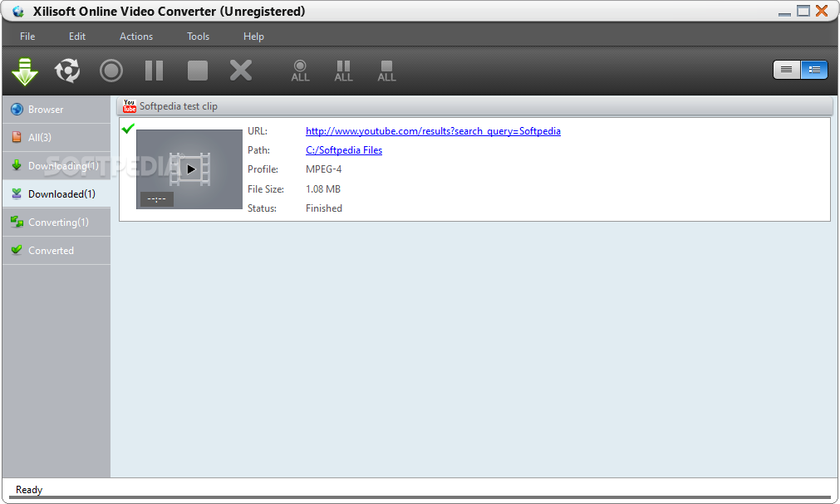The height and width of the screenshot is (504, 840).
Task: Switch to detailed list view mode
Action: (x=814, y=70)
